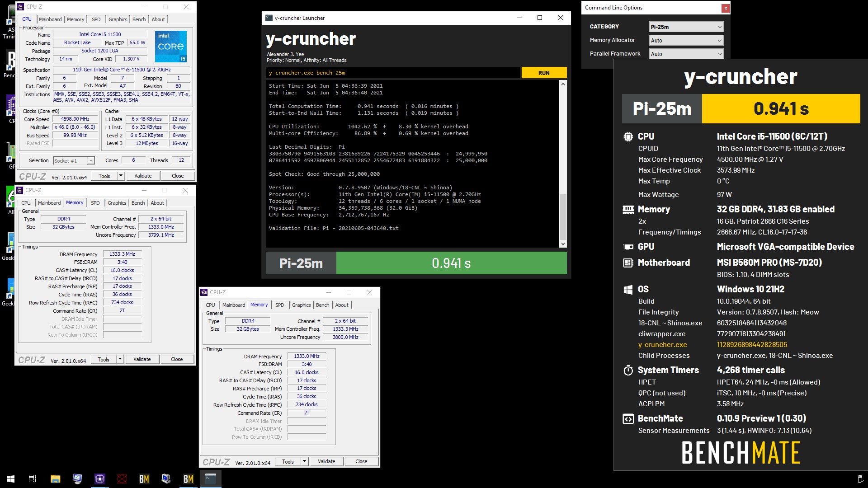Click the 734 clocks tRFC value in left window

[x=122, y=302]
